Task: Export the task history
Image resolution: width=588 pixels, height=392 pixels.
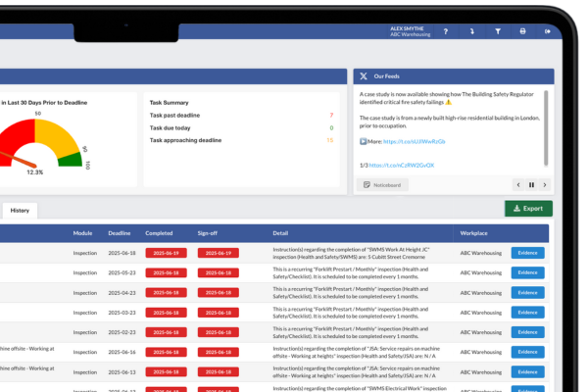Action: pyautogui.click(x=528, y=209)
